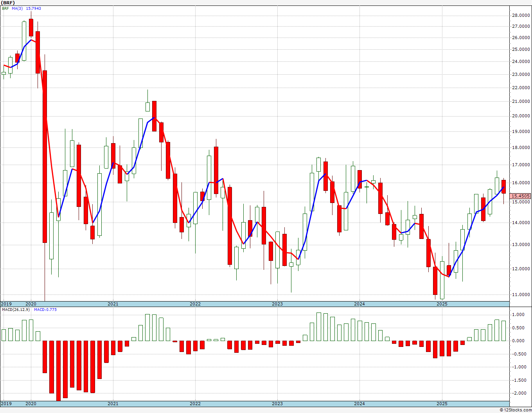Select 2022 on the MACD panel time axis

195,403
